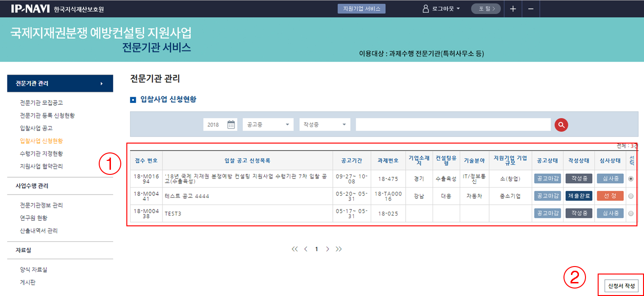Go to the first page double-arrow
Image resolution: width=644 pixels, height=296 pixels.
pos(294,249)
